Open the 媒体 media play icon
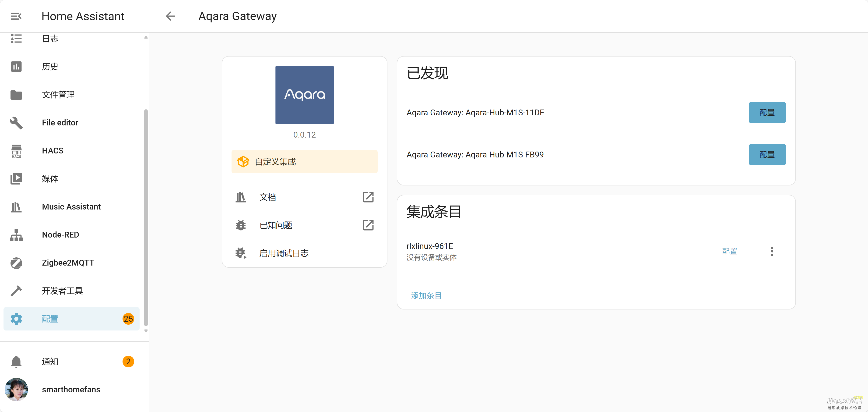Screen dimensions: 868x412 16,179
